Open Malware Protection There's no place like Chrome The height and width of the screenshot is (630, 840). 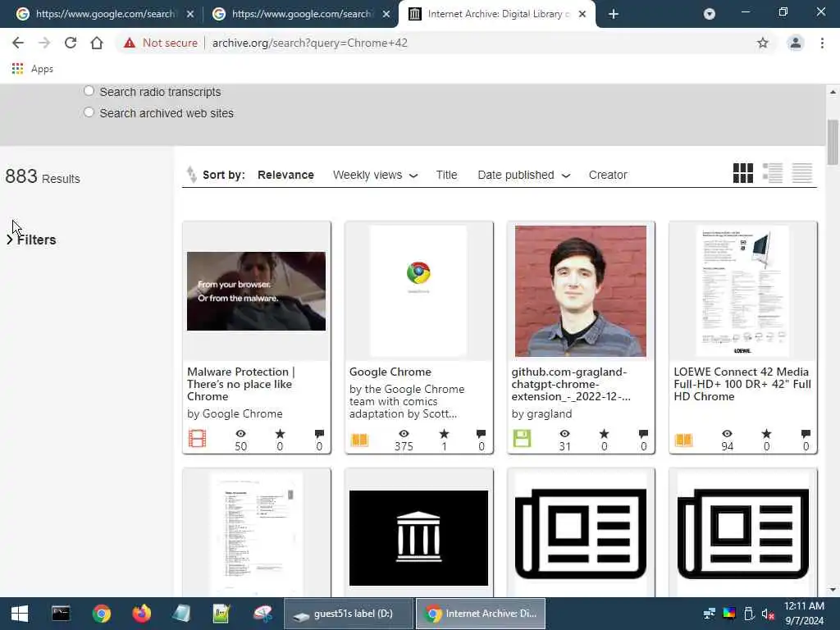click(240, 384)
